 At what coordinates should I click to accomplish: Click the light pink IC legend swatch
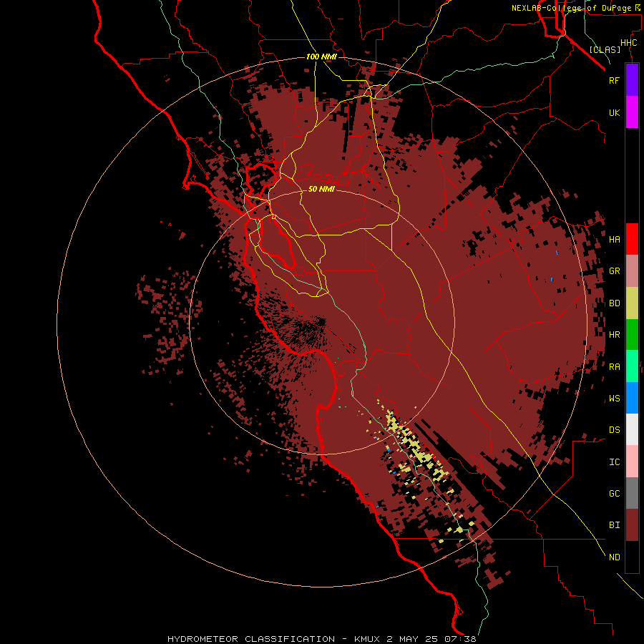632,462
